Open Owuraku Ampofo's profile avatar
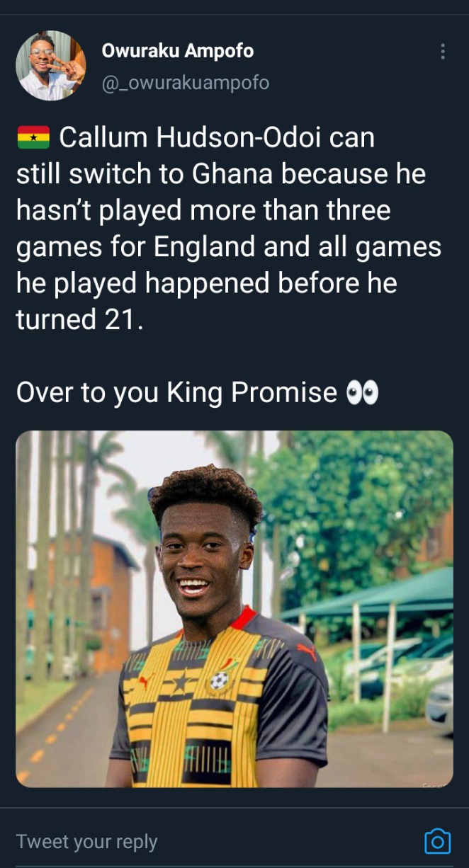This screenshot has height=868, width=469. 50,65
